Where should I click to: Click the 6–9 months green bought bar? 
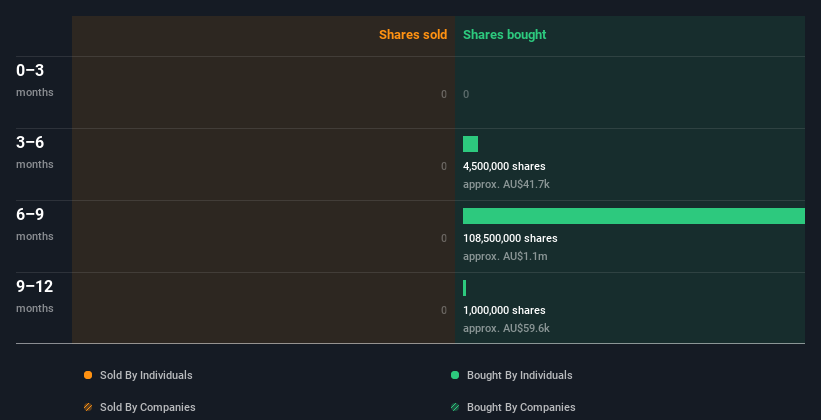pos(634,216)
